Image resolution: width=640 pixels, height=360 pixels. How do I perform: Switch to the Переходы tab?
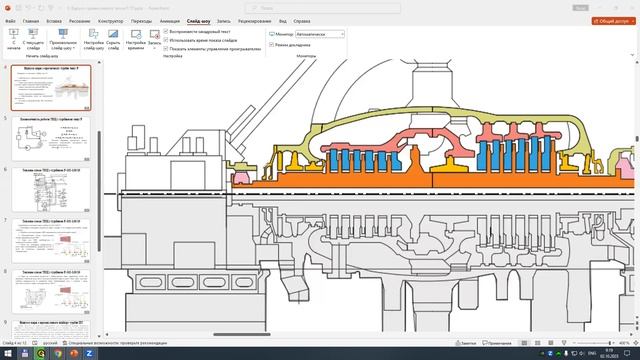[141, 21]
